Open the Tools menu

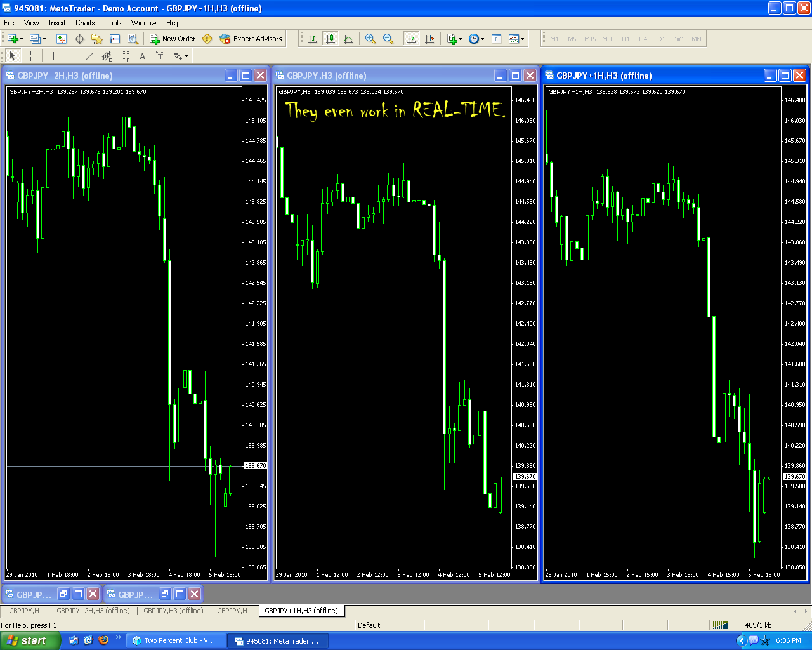(x=113, y=22)
